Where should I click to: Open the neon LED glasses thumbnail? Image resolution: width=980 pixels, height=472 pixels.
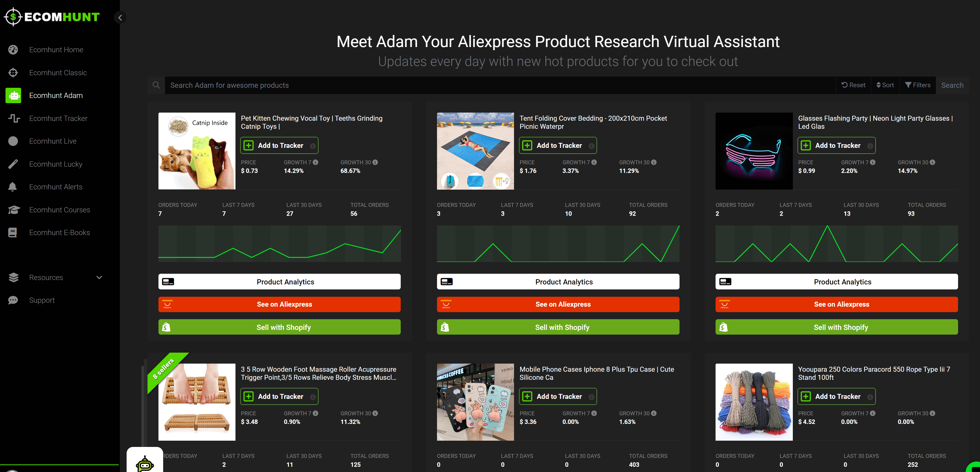[754, 151]
